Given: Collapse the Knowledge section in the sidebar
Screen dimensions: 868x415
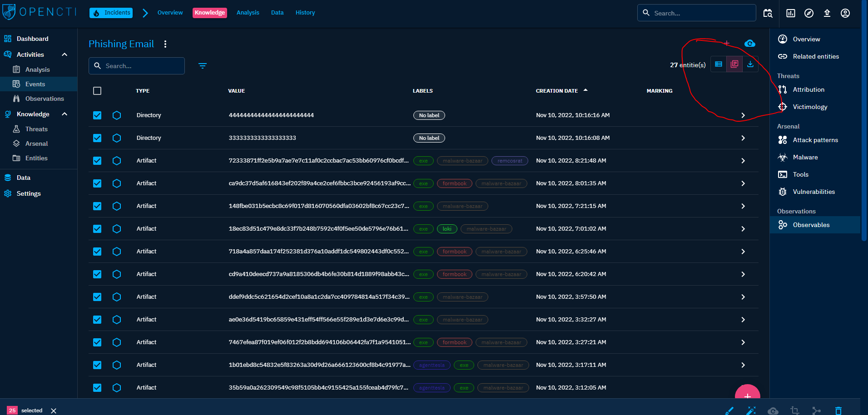Looking at the screenshot, I should coord(64,114).
